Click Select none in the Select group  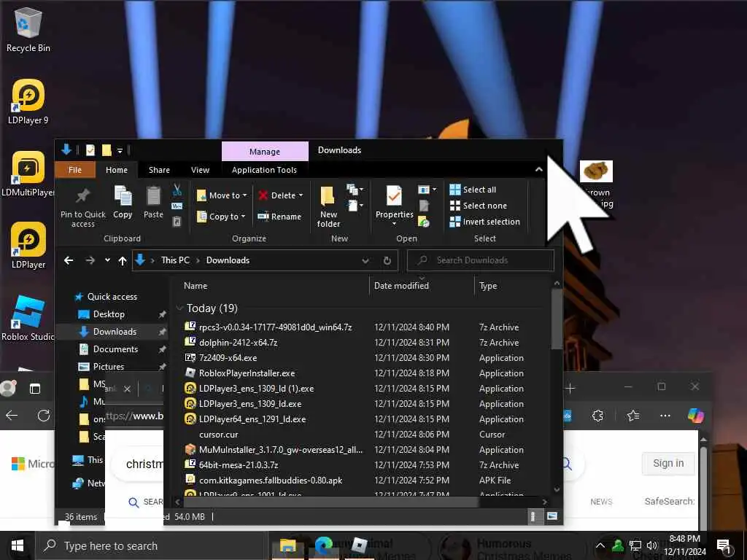point(479,206)
